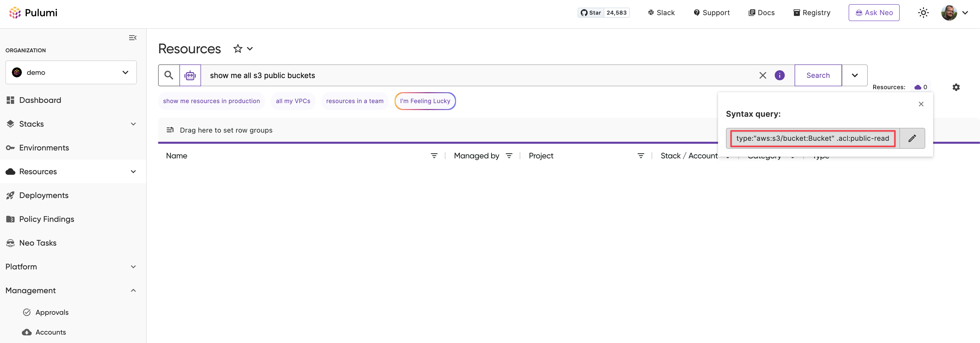This screenshot has height=343, width=980.
Task: Select the 'I'm Feeling Lucky' suggestion chip
Action: point(425,101)
